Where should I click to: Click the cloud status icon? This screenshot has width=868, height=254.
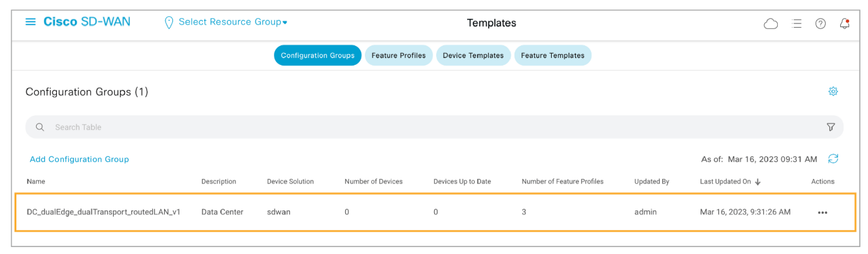tap(771, 24)
